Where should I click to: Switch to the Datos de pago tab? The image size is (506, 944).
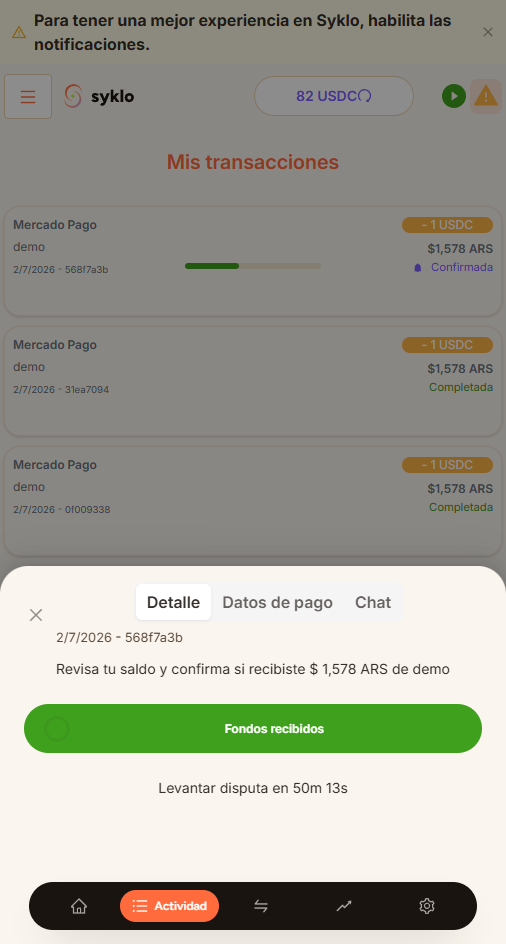pos(277,602)
